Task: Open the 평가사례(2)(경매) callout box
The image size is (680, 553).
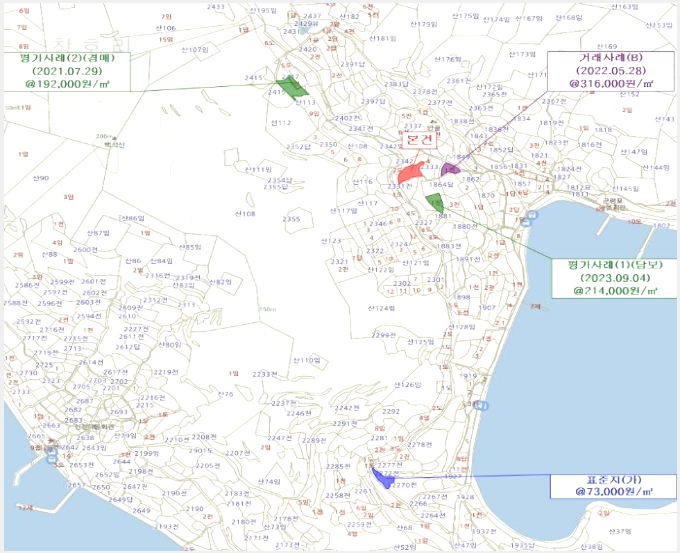Action: 66,72
